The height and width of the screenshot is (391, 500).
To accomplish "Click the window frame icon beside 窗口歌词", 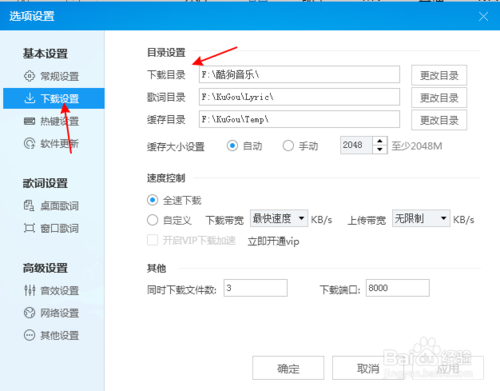I will pyautogui.click(x=29, y=228).
